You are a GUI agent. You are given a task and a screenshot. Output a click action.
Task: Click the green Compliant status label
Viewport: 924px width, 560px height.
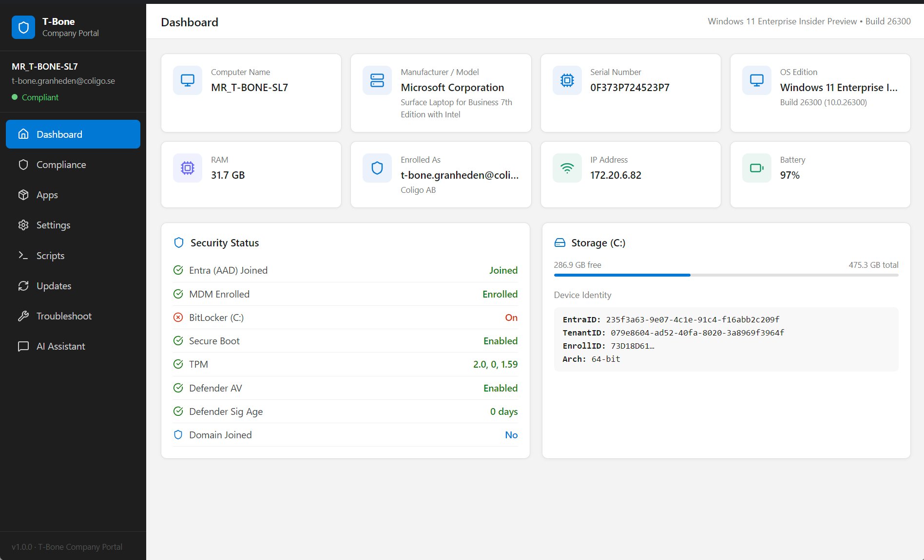click(x=40, y=97)
